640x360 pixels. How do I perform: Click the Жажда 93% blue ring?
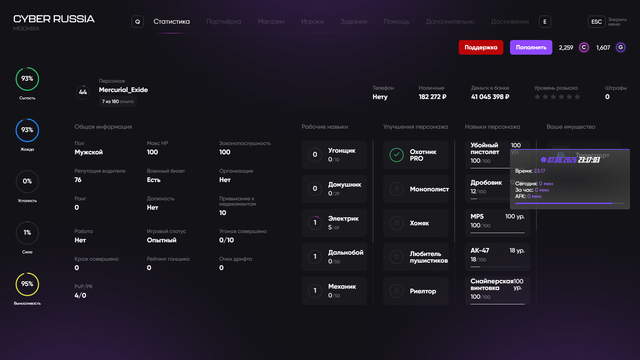click(x=27, y=130)
